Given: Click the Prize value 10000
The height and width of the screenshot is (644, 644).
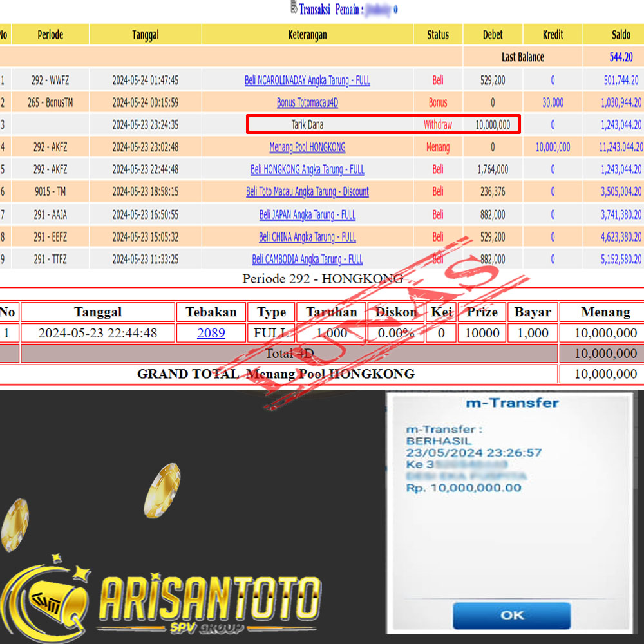Looking at the screenshot, I should [482, 333].
